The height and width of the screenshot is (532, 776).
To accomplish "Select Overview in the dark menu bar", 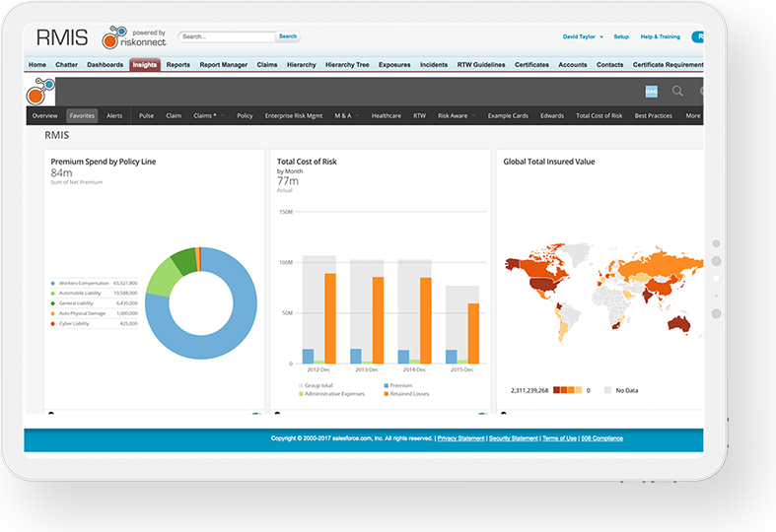I will (44, 115).
